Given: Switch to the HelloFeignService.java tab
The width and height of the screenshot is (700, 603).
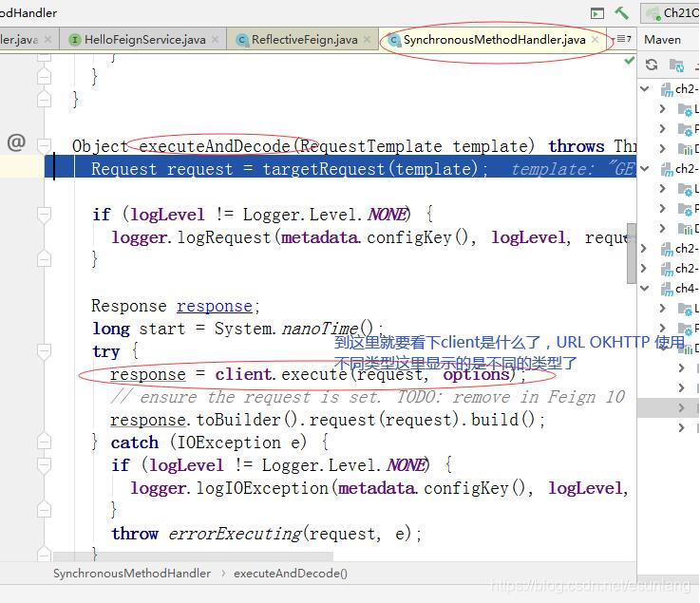Looking at the screenshot, I should 143,40.
